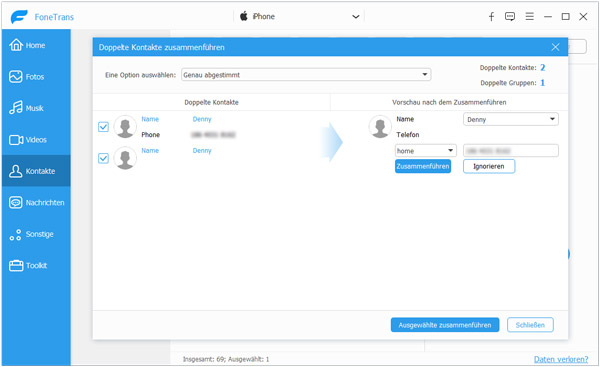Open the Genau abgestimmt option dropdown
The width and height of the screenshot is (600, 367).
click(x=306, y=75)
